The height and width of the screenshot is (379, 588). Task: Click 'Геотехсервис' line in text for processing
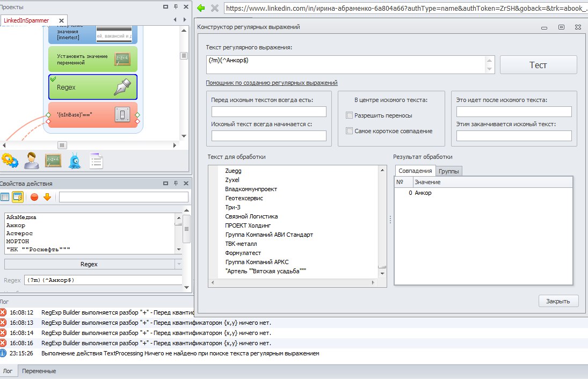(x=244, y=198)
